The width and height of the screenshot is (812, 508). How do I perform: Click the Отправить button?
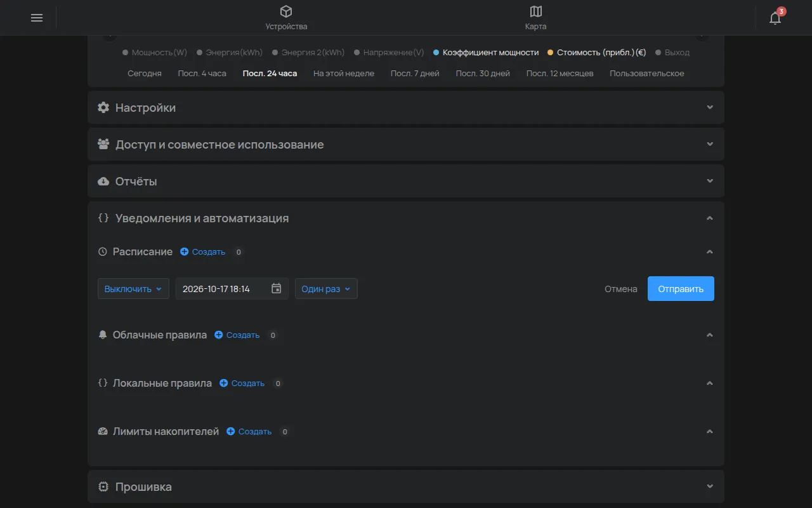(681, 288)
